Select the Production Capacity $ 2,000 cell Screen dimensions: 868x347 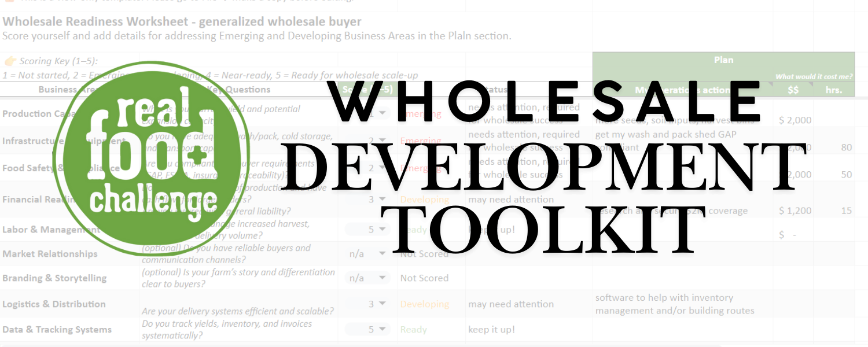[x=795, y=120]
